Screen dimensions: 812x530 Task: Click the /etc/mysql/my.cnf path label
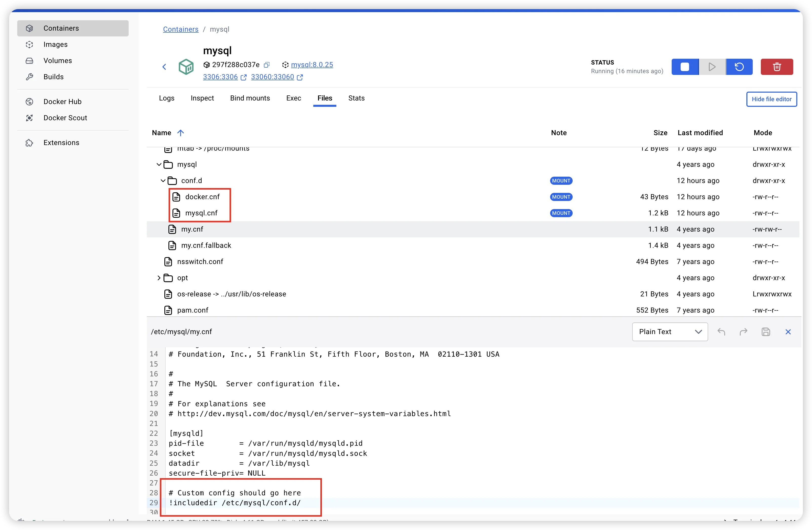[x=181, y=332]
